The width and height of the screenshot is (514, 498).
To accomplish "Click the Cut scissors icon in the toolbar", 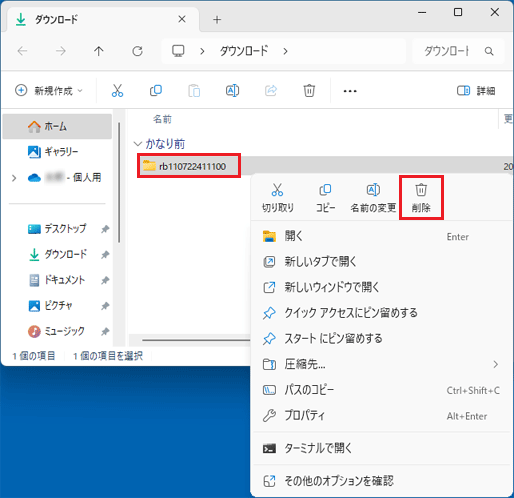I will click(117, 90).
